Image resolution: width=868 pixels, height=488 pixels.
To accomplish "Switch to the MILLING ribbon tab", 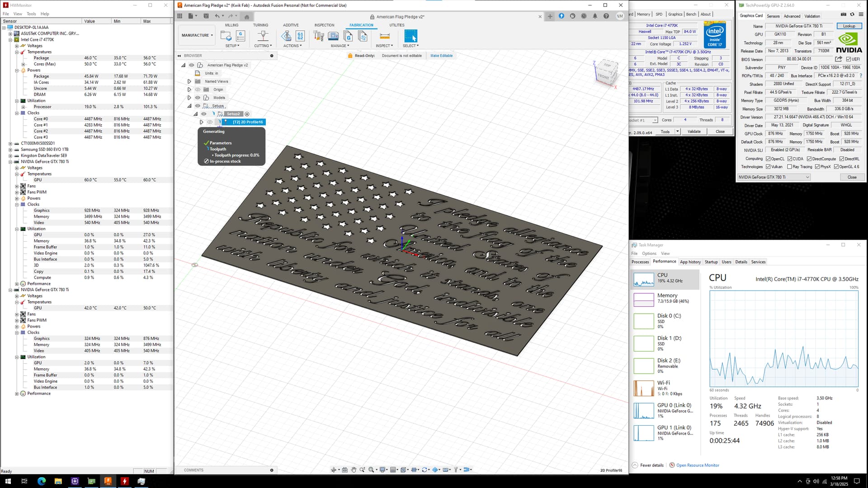I will click(231, 25).
